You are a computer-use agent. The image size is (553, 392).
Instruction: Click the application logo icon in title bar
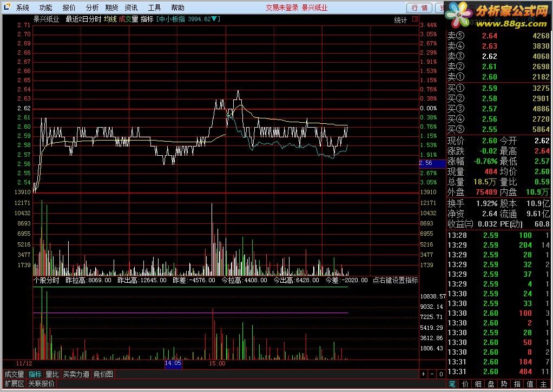[6, 7]
